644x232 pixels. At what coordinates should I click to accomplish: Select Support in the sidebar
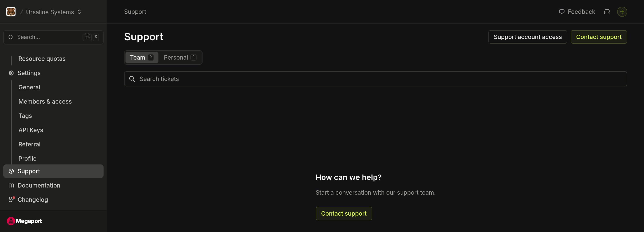53,171
